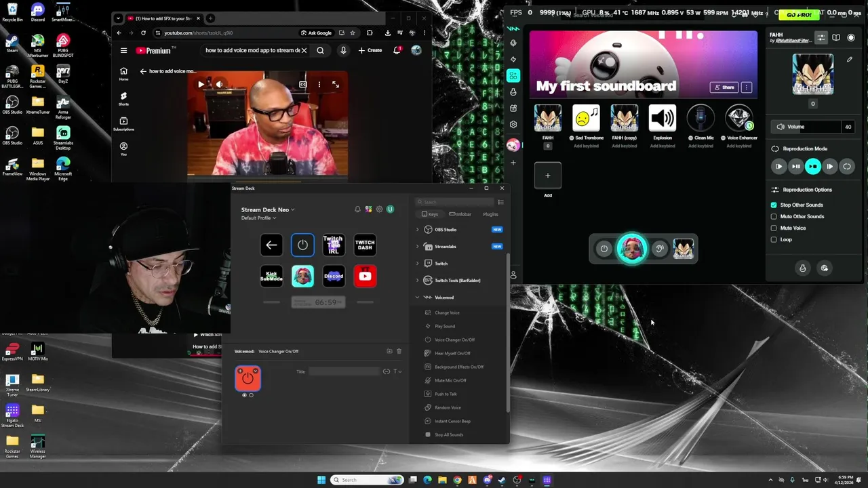Mute the YouTube Short volume

[x=219, y=84]
